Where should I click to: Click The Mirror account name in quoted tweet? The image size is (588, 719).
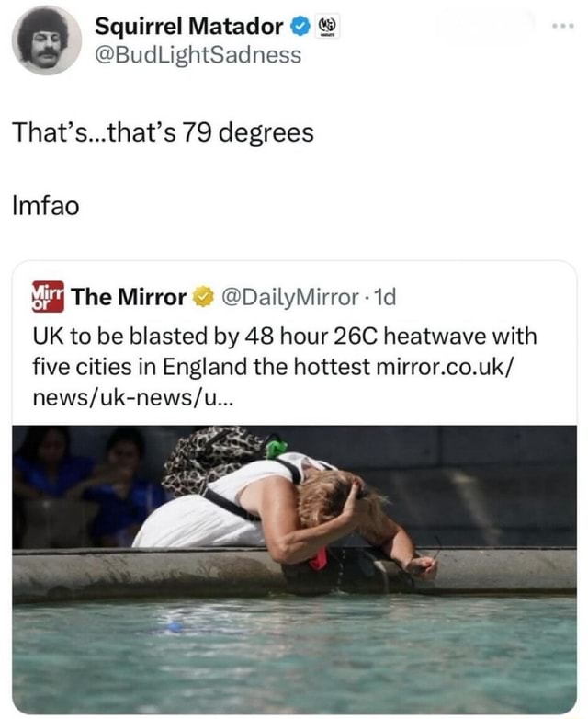coord(129,297)
